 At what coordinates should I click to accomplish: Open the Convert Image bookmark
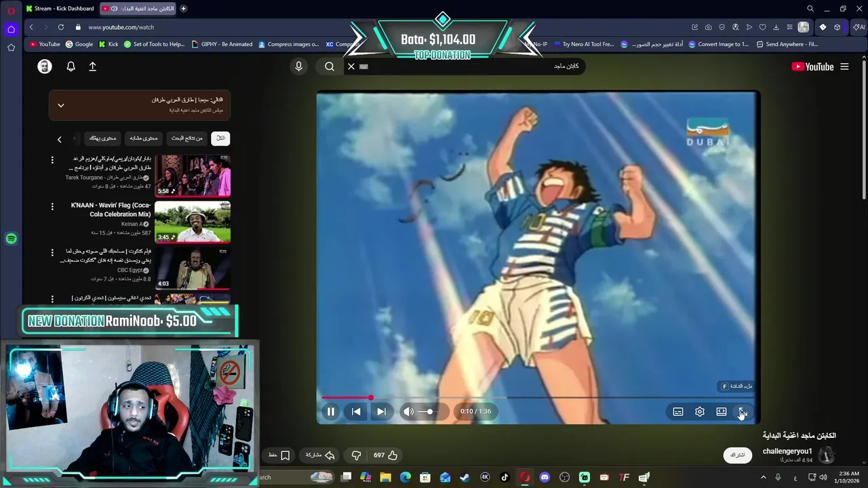point(718,44)
